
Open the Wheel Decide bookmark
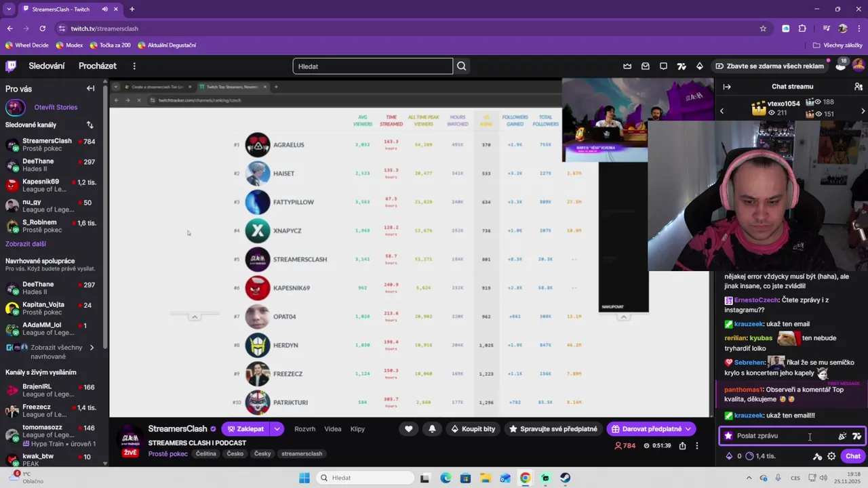27,45
